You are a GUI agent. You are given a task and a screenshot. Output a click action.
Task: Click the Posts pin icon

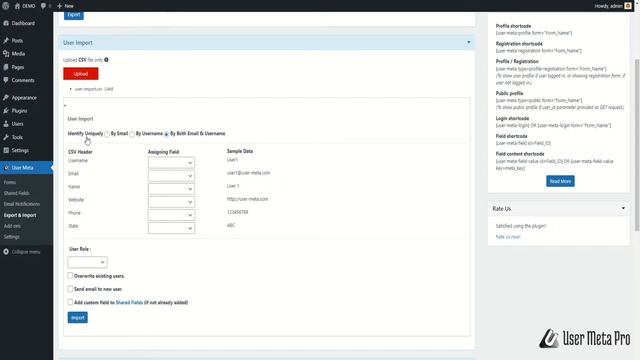pos(6,40)
